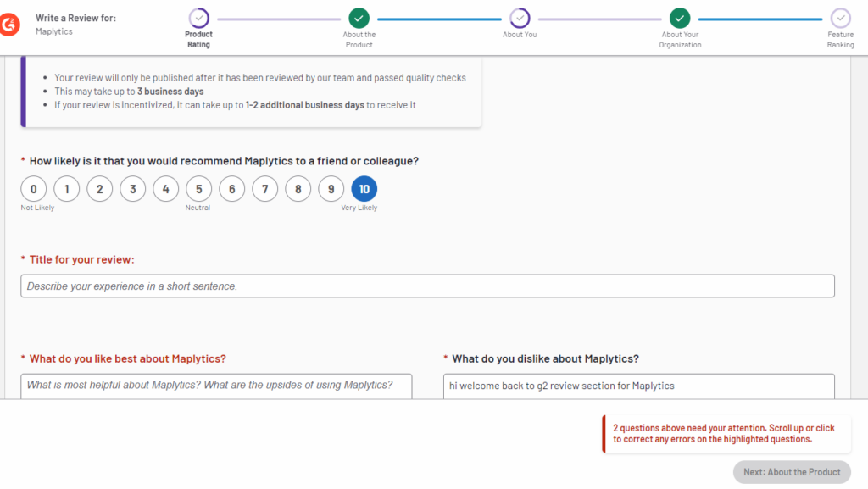Select the About You step icon

pyautogui.click(x=519, y=16)
